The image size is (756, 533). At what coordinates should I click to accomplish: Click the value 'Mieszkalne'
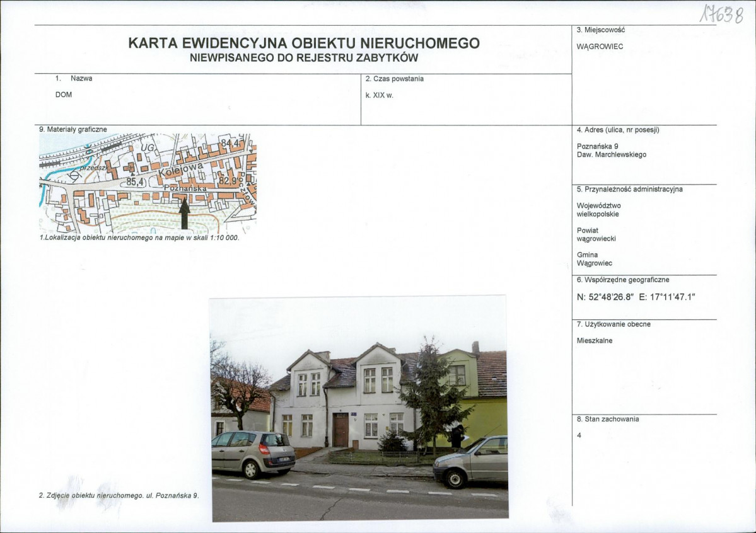tap(595, 340)
